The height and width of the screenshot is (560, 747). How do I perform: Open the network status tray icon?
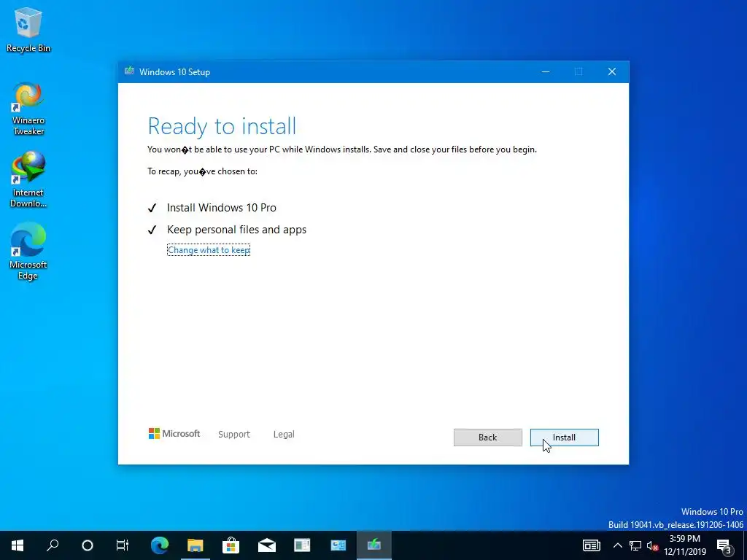pos(635,545)
